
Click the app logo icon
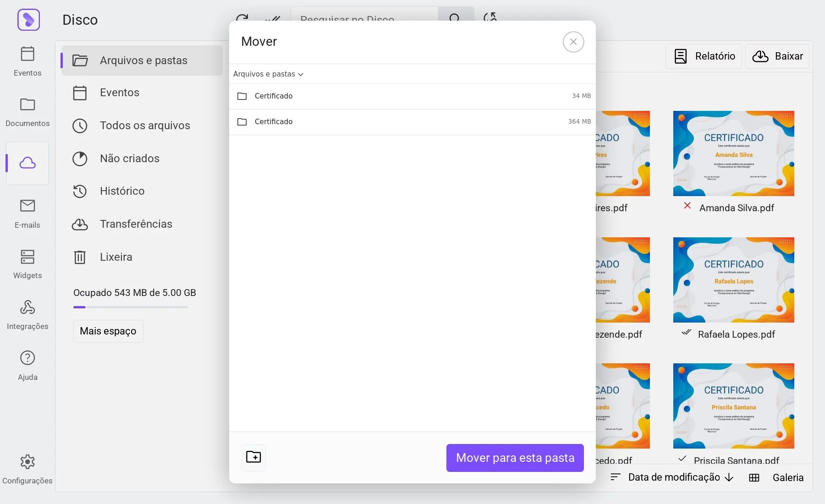tap(28, 20)
